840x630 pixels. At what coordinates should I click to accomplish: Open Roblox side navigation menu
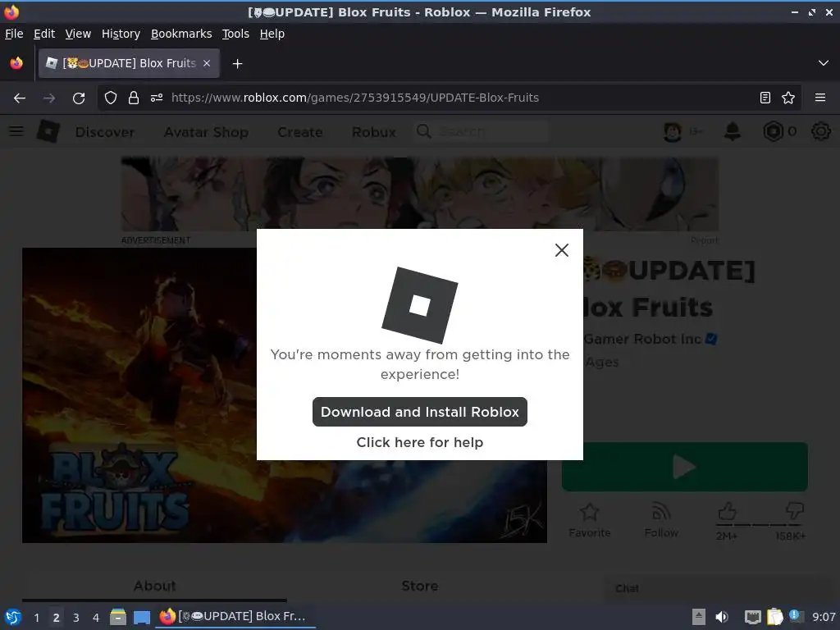point(16,131)
